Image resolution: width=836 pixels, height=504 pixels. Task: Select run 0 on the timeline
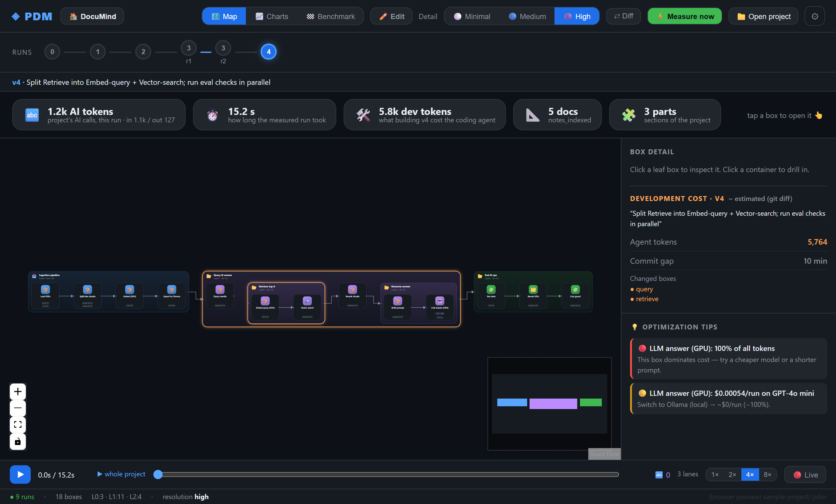(52, 52)
